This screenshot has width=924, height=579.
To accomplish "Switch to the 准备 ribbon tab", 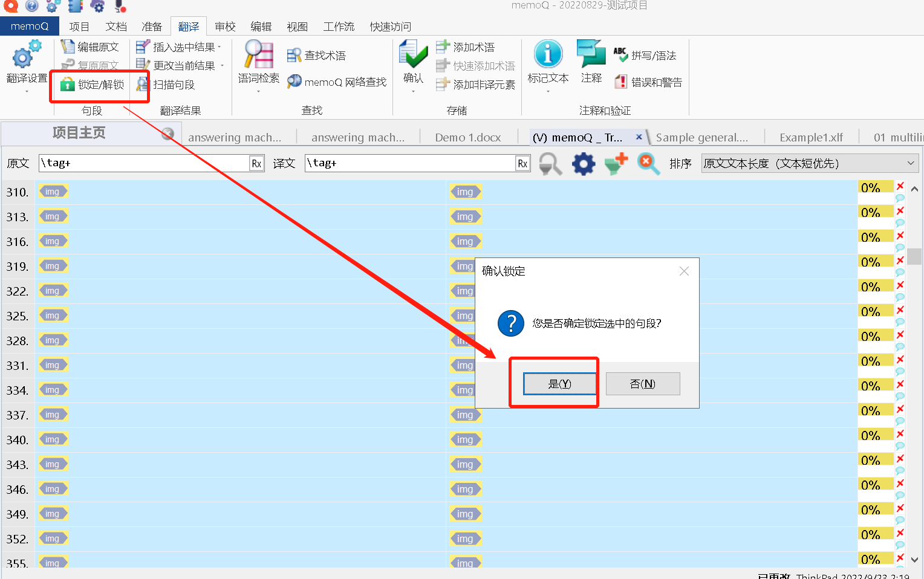I will [x=152, y=27].
